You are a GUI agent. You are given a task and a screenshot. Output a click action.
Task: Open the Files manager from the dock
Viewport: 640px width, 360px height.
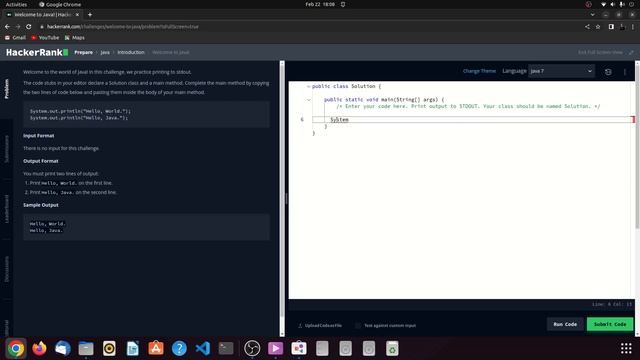click(86, 348)
